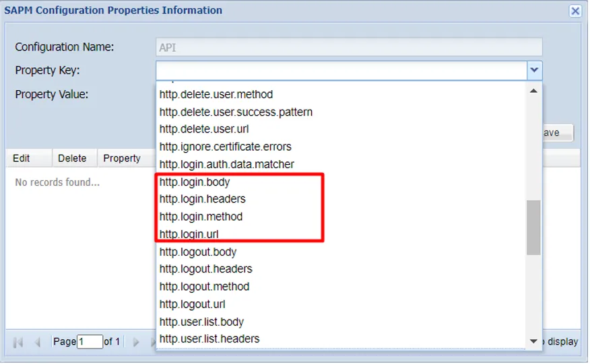The image size is (590, 364).
Task: Select http.delete.user.method from the list
Action: [x=341, y=94]
